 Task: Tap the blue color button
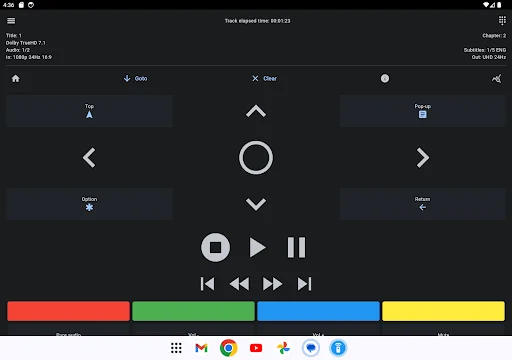pyautogui.click(x=318, y=311)
